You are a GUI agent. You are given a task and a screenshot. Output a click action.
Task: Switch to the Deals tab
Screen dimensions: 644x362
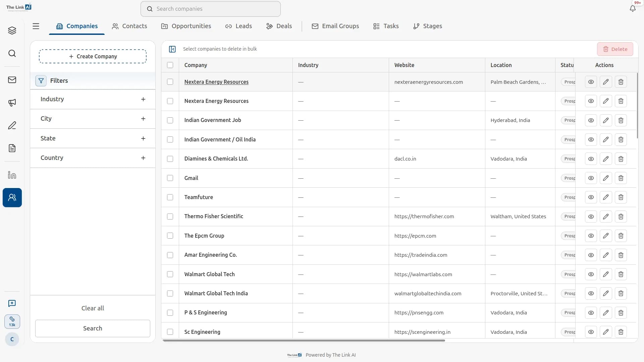click(x=279, y=26)
